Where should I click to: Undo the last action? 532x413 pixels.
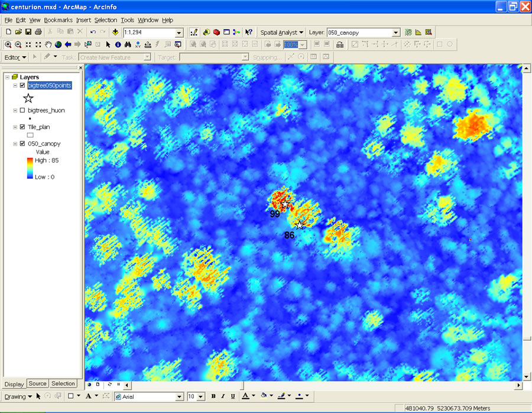(x=93, y=32)
